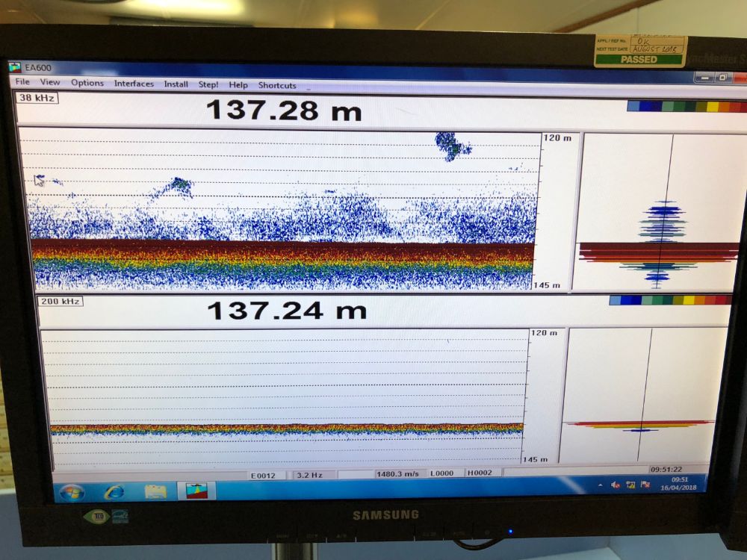Click the 200 kHz color scale bar
This screenshot has width=747, height=560.
pyautogui.click(x=669, y=300)
